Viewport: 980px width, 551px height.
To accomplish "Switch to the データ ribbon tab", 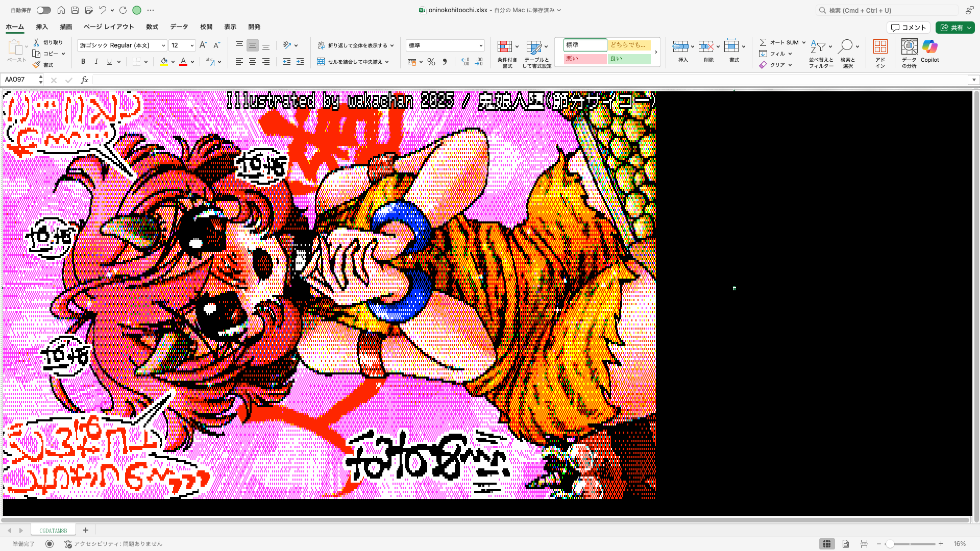I will coord(179,27).
